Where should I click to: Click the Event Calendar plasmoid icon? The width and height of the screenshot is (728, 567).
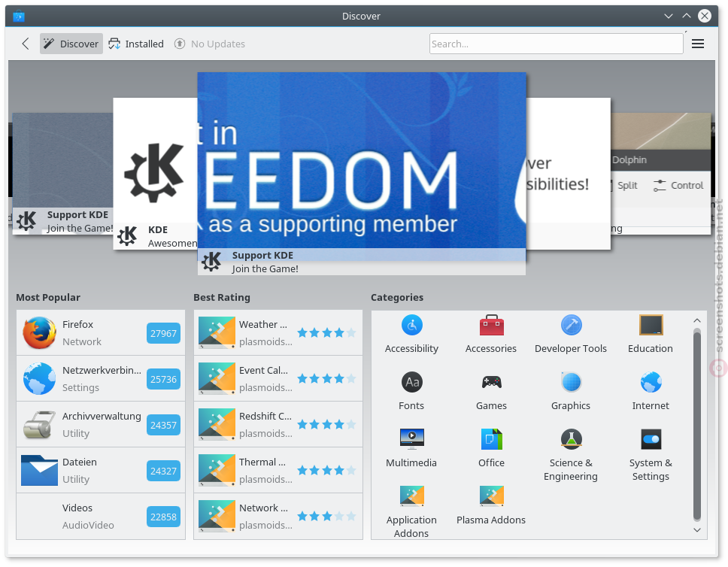(217, 378)
